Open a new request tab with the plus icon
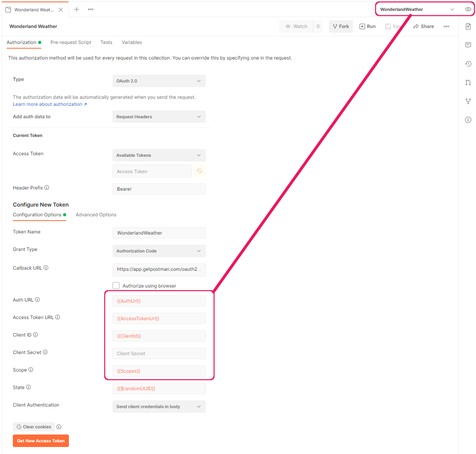 pos(76,9)
